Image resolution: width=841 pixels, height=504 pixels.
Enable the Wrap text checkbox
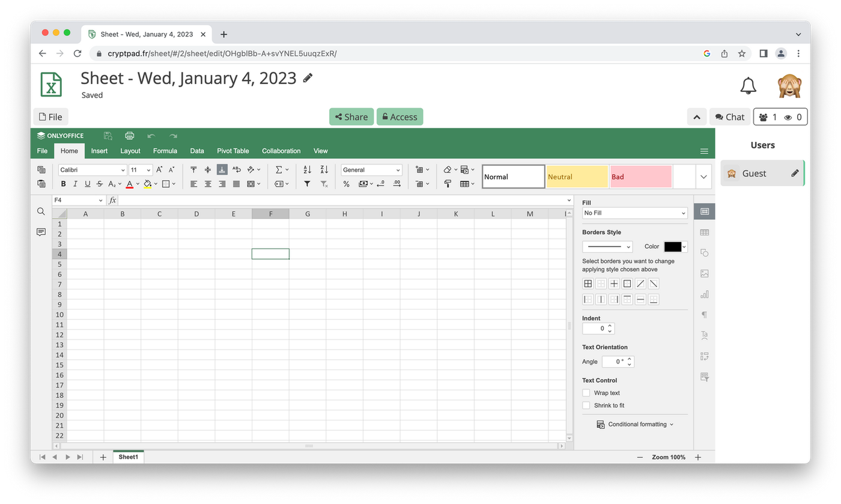pos(586,393)
